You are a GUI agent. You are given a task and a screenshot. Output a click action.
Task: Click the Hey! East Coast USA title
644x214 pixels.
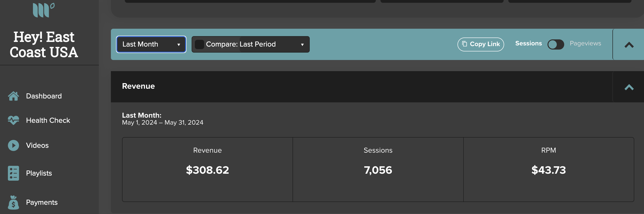(44, 44)
